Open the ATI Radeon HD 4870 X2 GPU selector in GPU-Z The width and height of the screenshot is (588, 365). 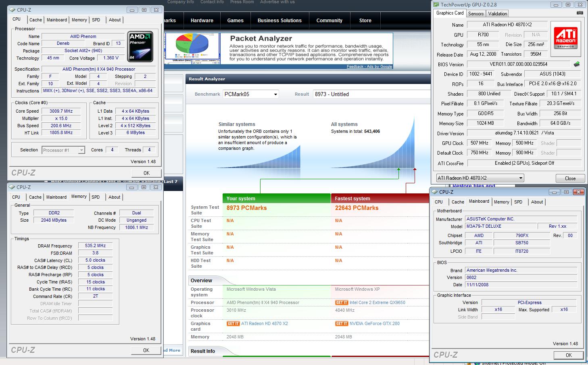pos(480,178)
